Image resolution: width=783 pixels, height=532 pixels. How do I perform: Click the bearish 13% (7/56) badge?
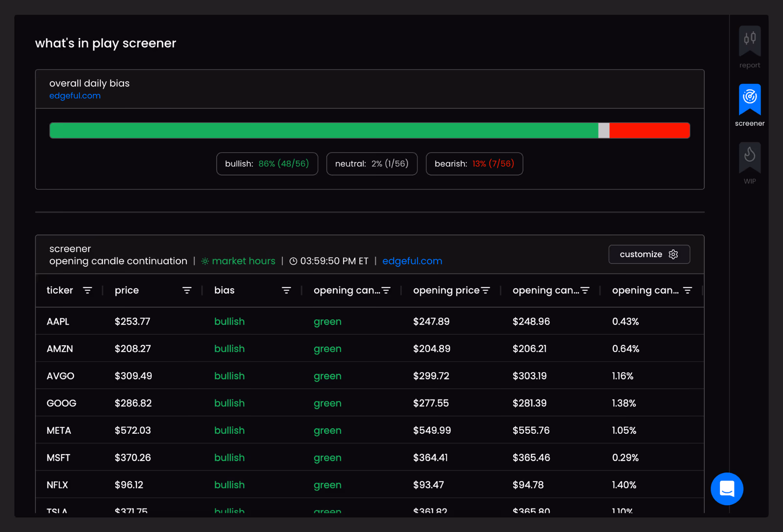click(x=474, y=164)
